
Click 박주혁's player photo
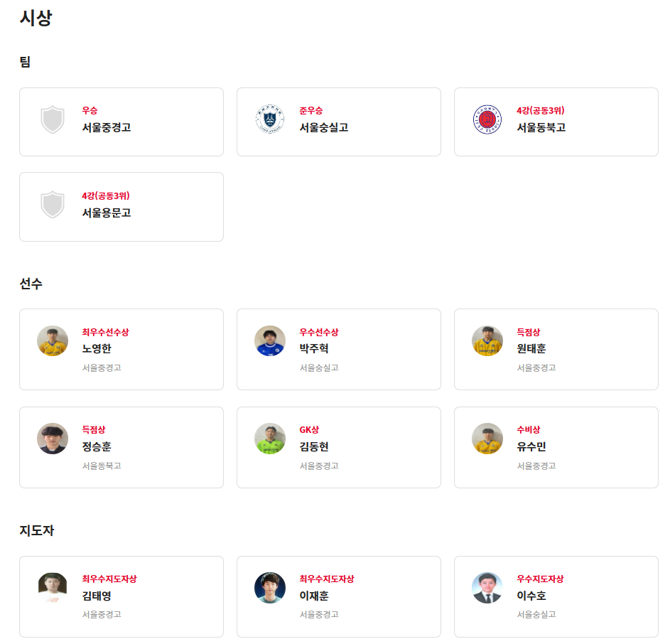(270, 341)
